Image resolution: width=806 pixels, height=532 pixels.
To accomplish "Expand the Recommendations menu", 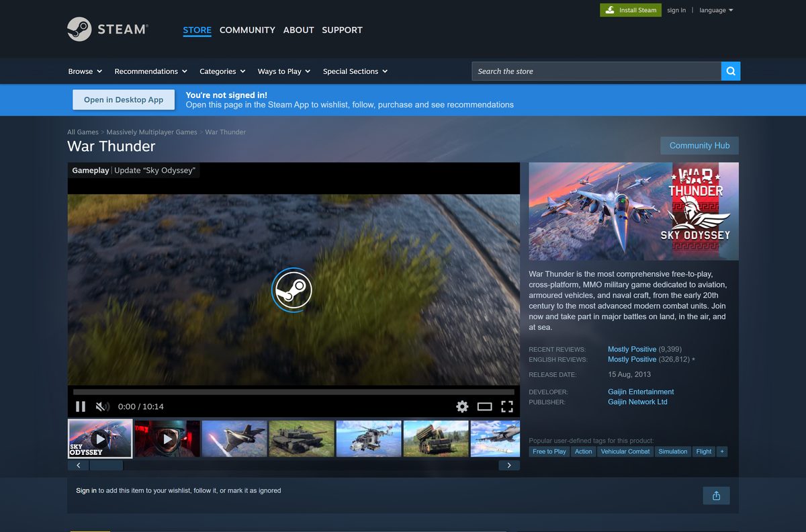I will click(151, 71).
